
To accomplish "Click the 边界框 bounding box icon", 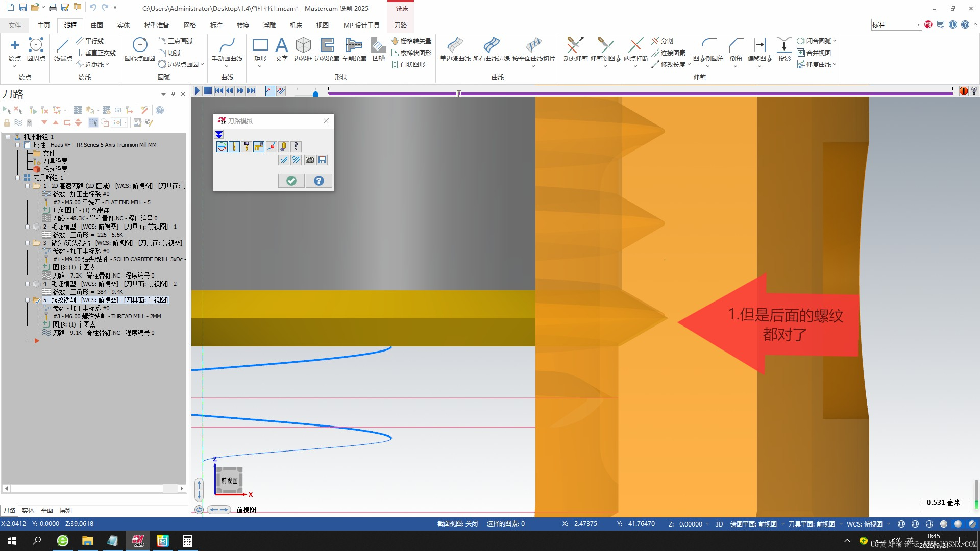I will point(303,49).
